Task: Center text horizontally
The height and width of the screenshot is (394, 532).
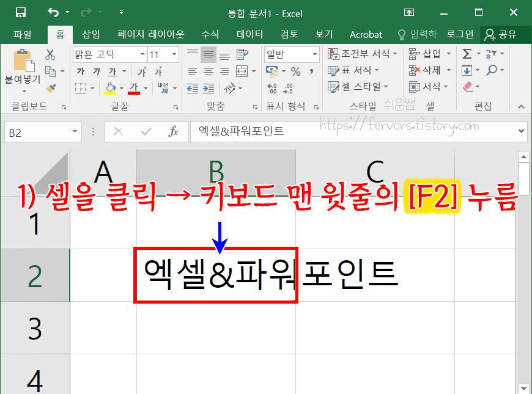Action: tap(209, 71)
